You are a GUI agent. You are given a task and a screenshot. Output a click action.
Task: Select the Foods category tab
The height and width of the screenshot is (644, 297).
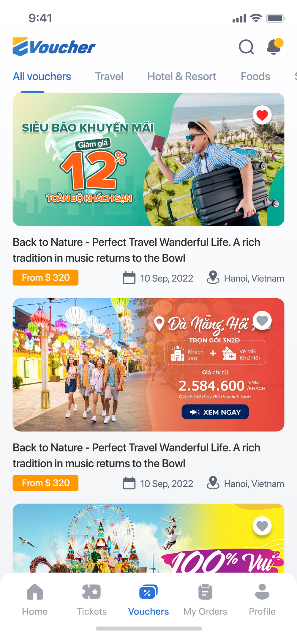(x=255, y=76)
